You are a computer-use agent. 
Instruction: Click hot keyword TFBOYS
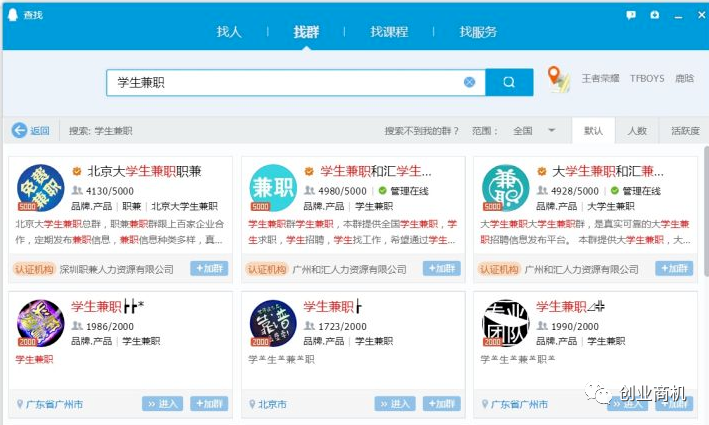click(647, 78)
